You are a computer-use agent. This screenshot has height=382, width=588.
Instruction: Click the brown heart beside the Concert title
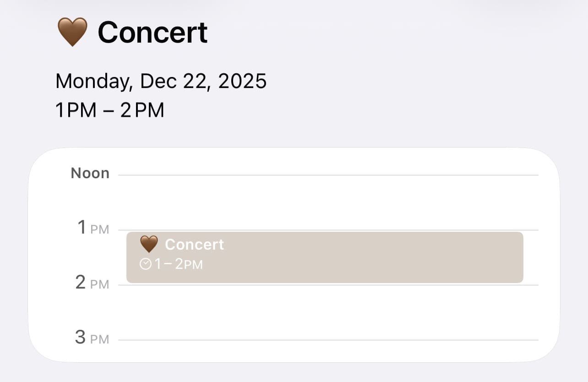(x=72, y=32)
